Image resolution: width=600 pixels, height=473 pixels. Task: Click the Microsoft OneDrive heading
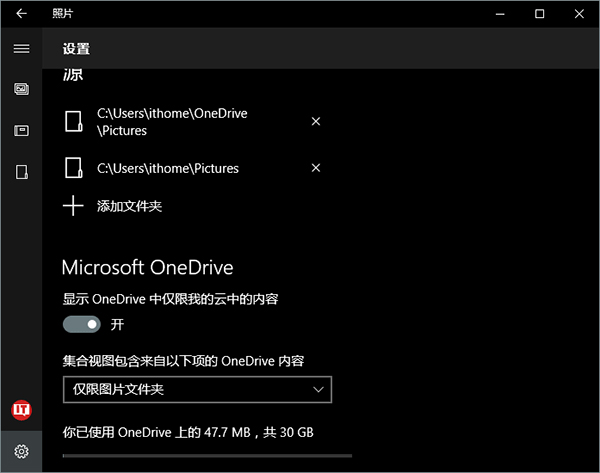click(147, 267)
